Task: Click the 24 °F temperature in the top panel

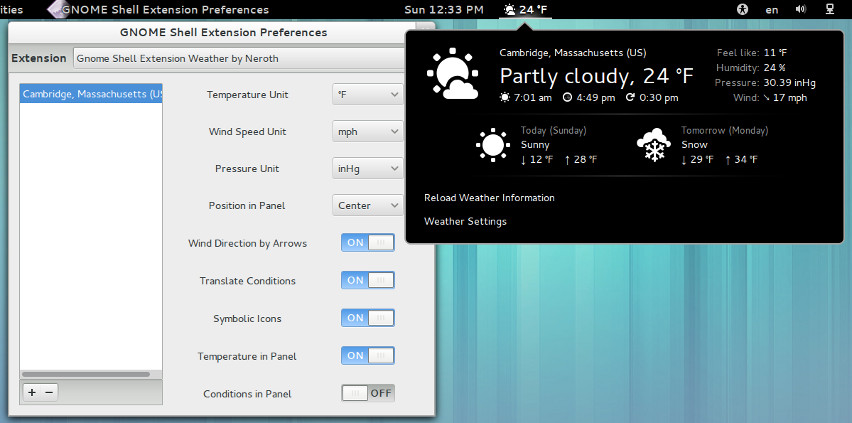Action: [533, 9]
